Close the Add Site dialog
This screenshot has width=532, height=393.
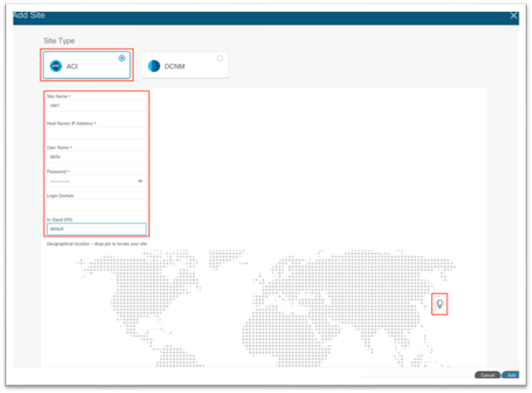click(x=513, y=16)
